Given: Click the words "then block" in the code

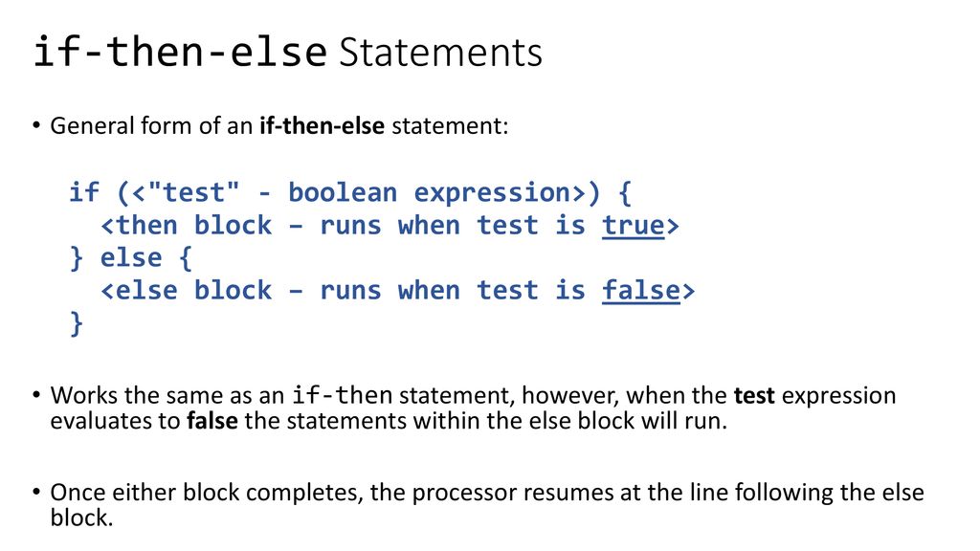Looking at the screenshot, I should [194, 226].
